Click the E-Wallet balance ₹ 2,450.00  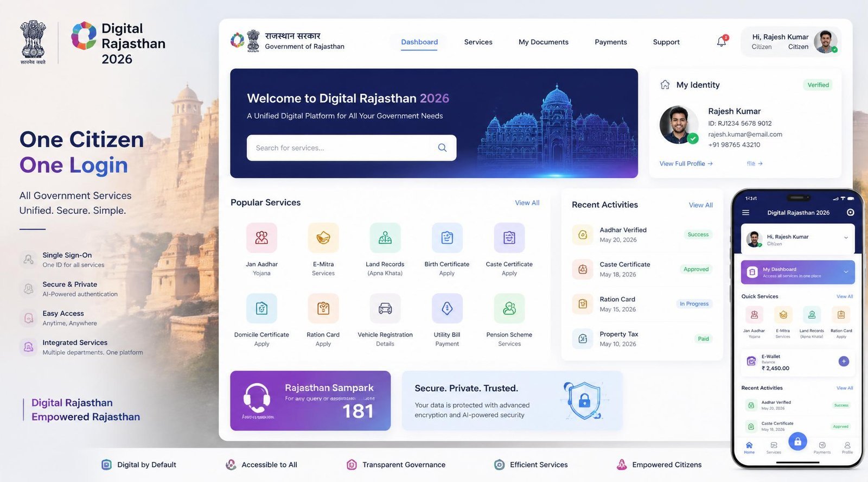coord(775,368)
